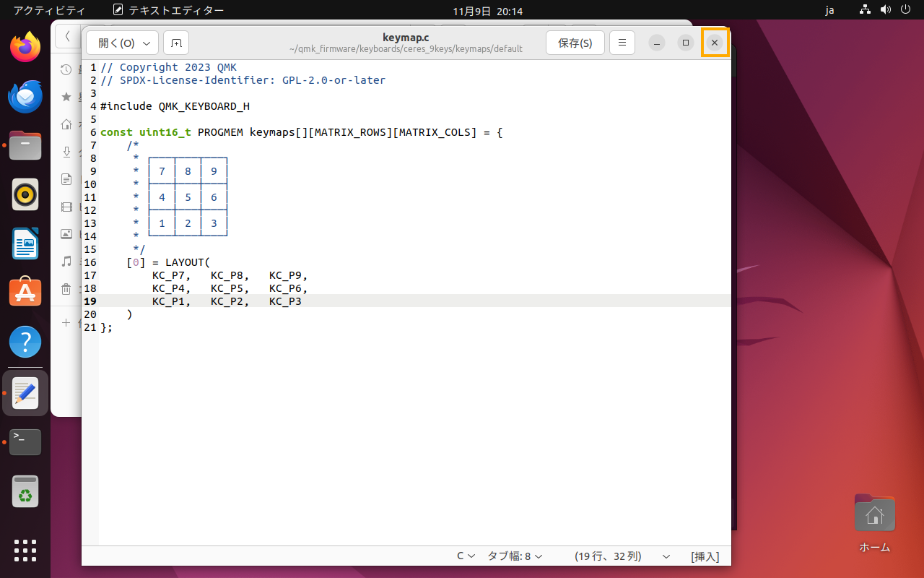Open the clock 11月9日 20:14 menu
Screen dimensions: 924x578
[488, 11]
